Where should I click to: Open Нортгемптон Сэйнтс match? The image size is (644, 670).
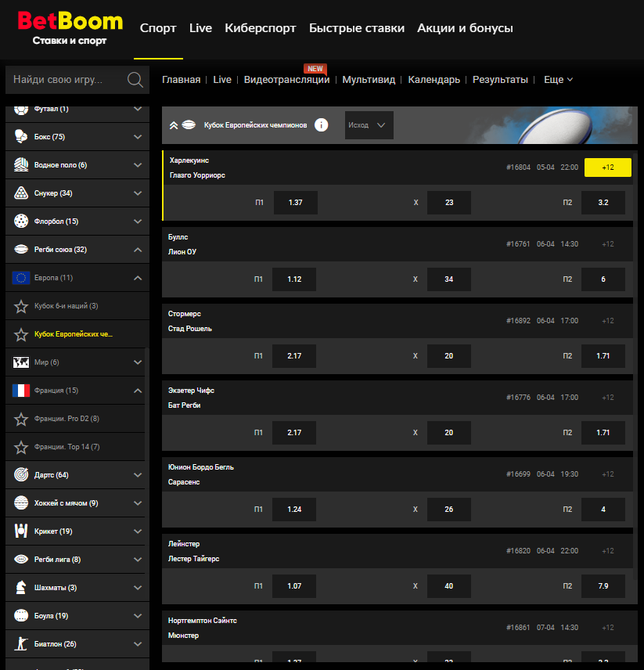(x=203, y=621)
